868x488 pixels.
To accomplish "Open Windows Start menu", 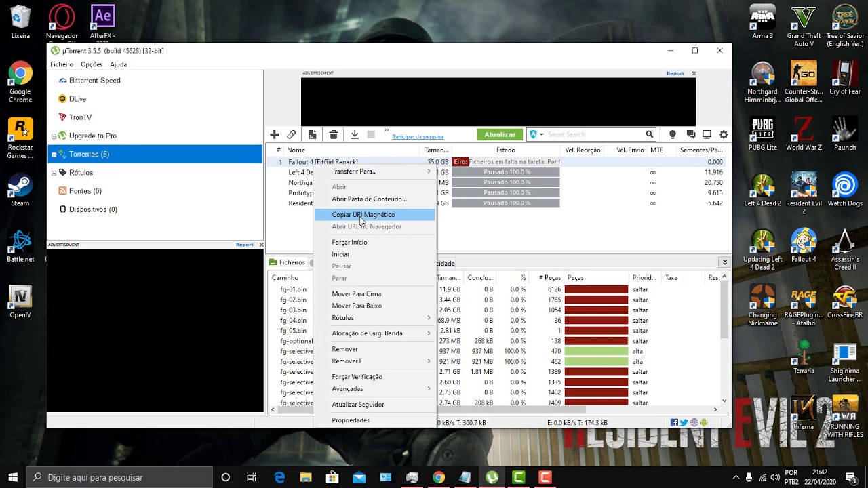I will click(x=13, y=477).
